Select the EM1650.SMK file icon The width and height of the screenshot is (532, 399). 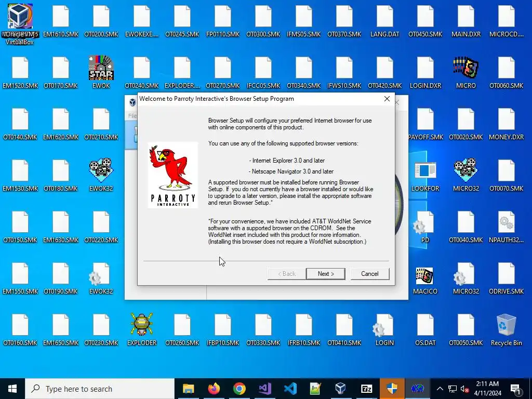61,329
